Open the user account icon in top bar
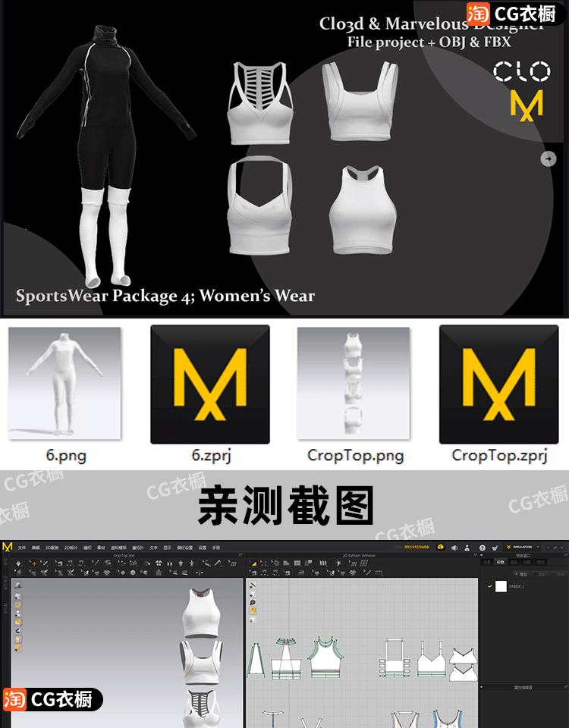The height and width of the screenshot is (728, 569). tap(468, 547)
